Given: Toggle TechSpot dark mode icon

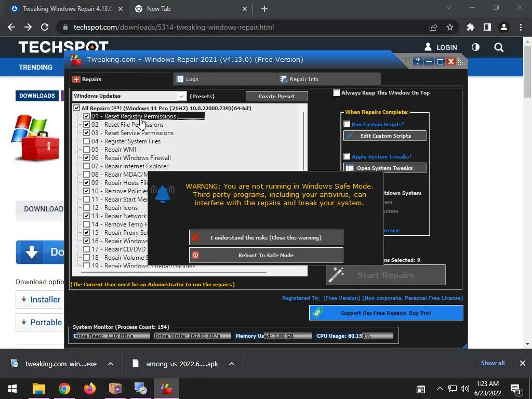Looking at the screenshot, I should pyautogui.click(x=476, y=47).
